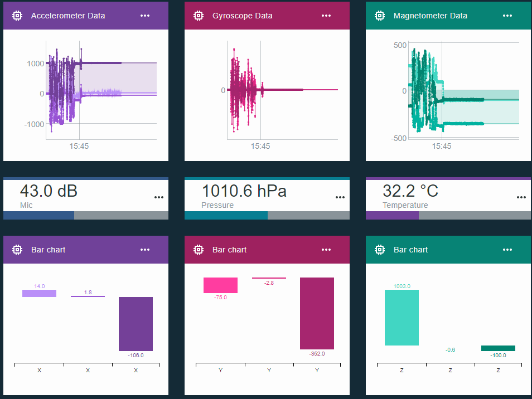Click the chip icon beside Accelerometer Data

[17, 16]
